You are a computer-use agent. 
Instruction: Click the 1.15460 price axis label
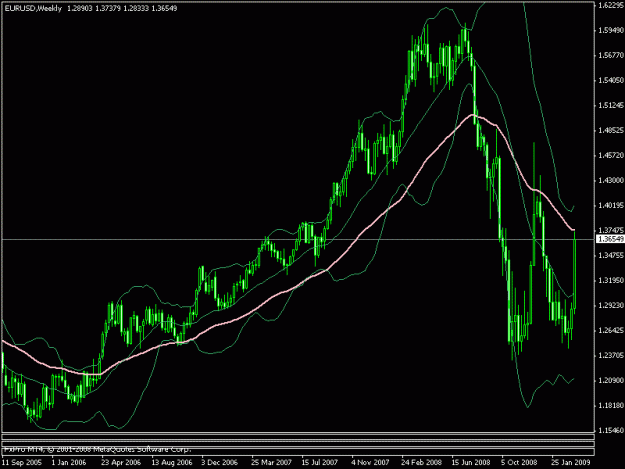click(611, 431)
